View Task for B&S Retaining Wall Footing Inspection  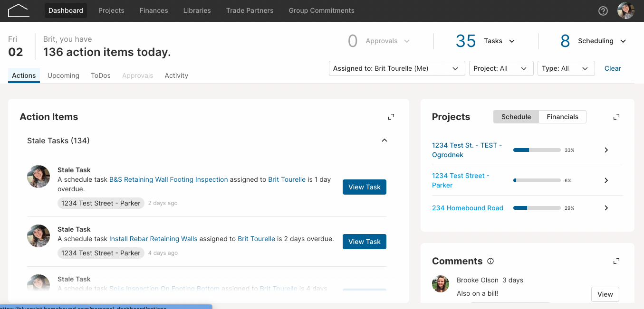pos(365,187)
